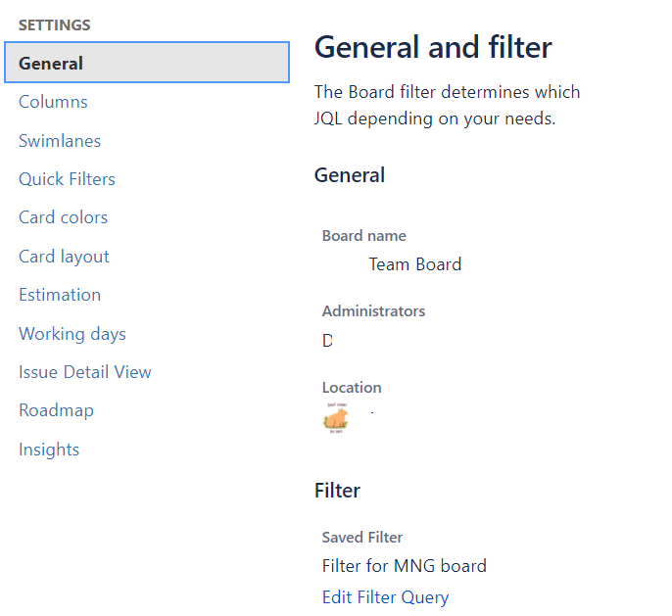672x616 pixels.
Task: Open the Insights settings
Action: [49, 450]
